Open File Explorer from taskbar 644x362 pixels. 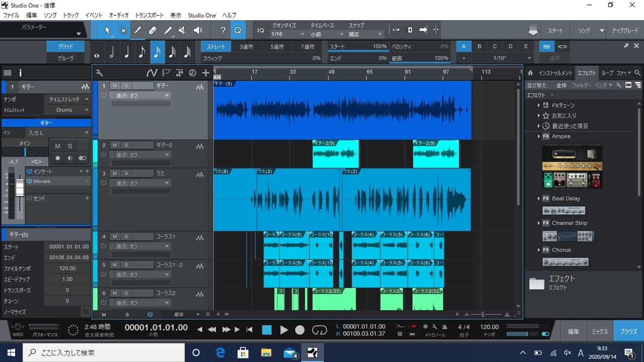point(266,352)
